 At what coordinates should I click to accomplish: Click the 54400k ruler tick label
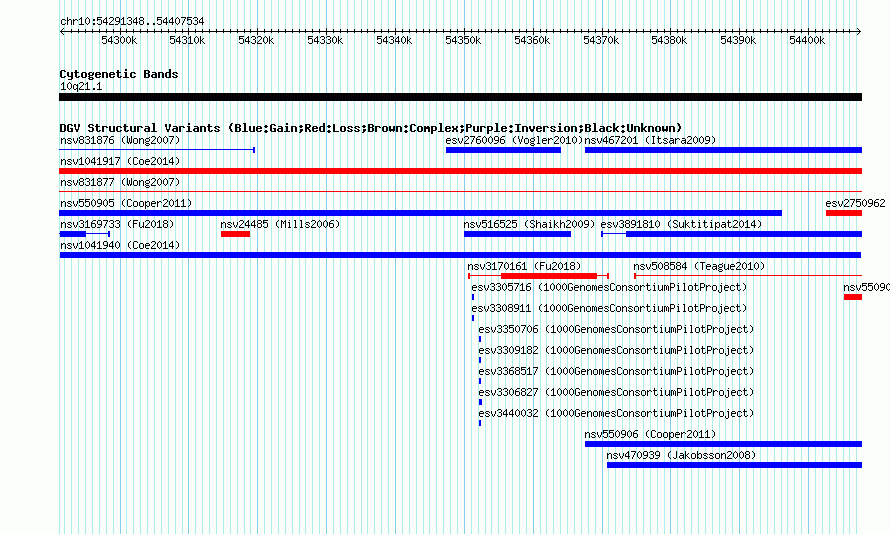tap(807, 40)
